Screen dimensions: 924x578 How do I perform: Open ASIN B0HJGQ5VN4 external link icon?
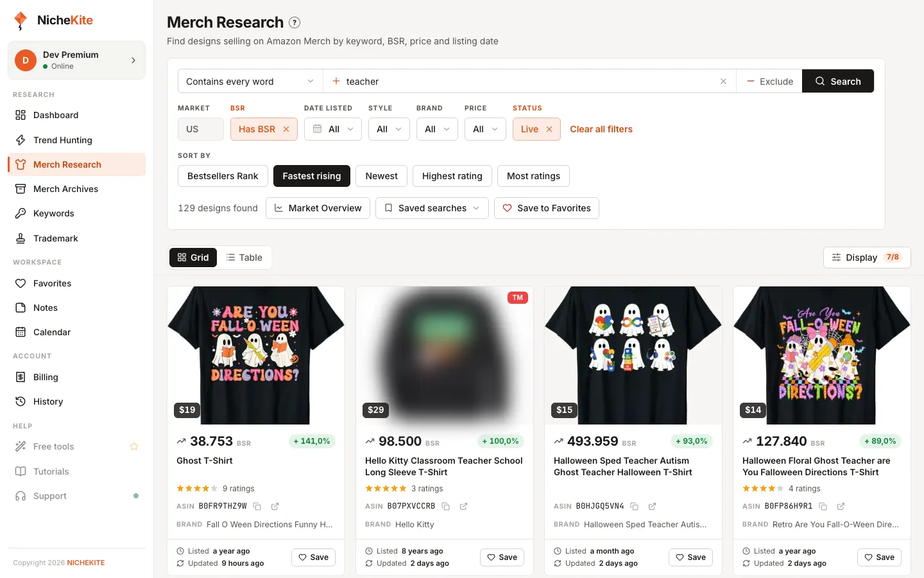pyautogui.click(x=652, y=506)
